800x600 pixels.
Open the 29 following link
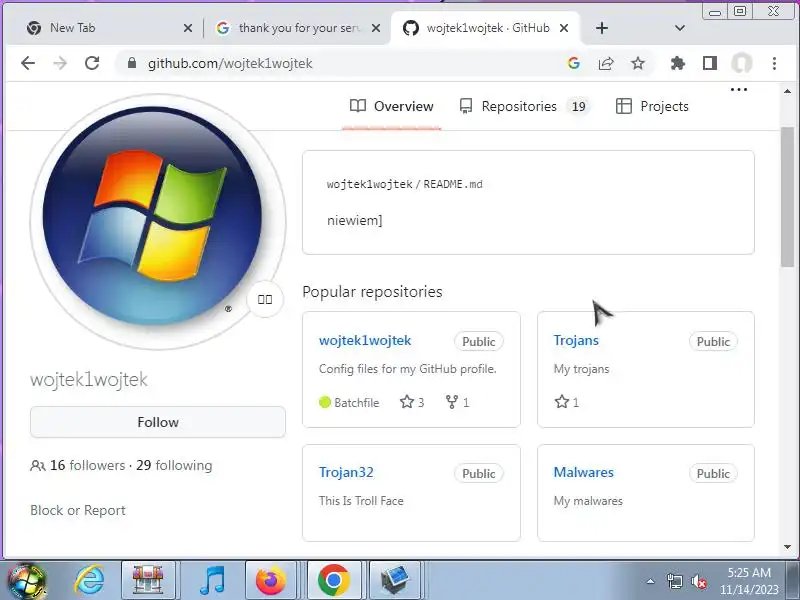(174, 465)
